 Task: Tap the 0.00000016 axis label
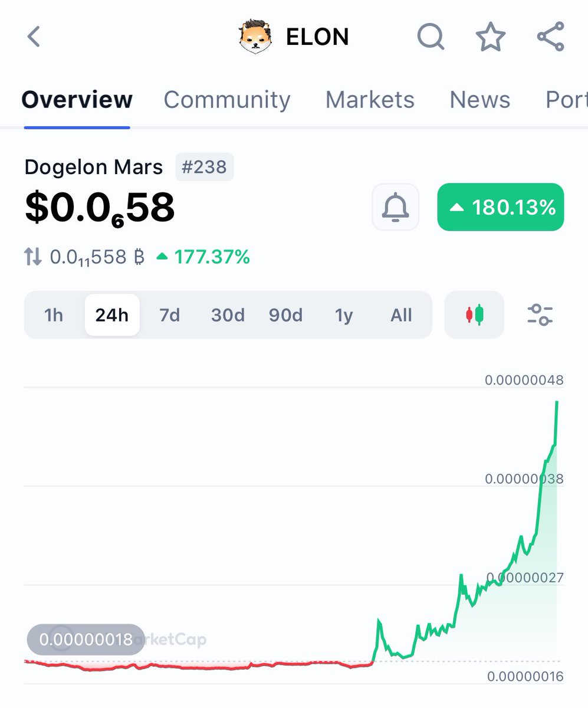pos(525,676)
